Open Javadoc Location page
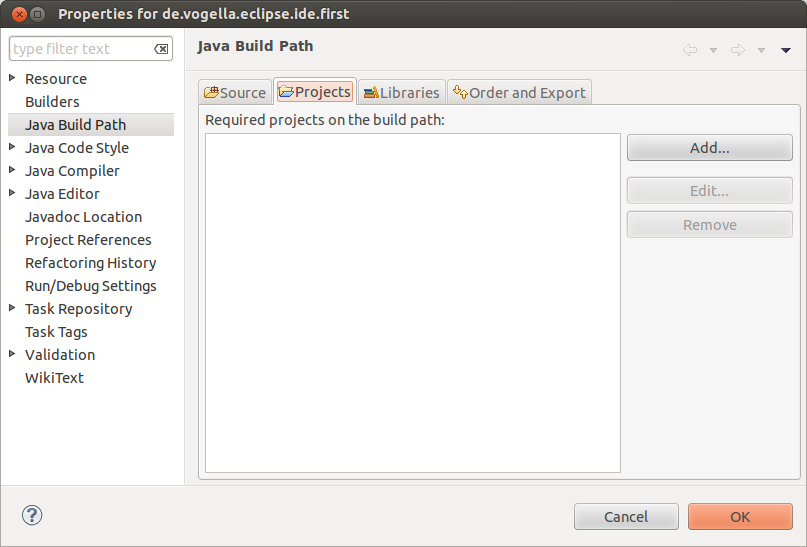Viewport: 807px width, 547px height. tap(83, 217)
